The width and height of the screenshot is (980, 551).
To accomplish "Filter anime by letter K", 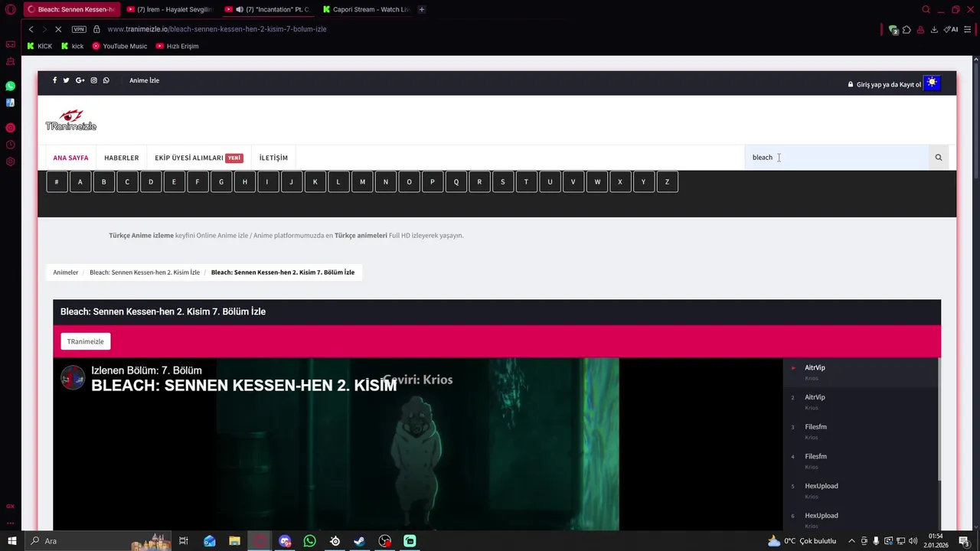I will coord(315,182).
